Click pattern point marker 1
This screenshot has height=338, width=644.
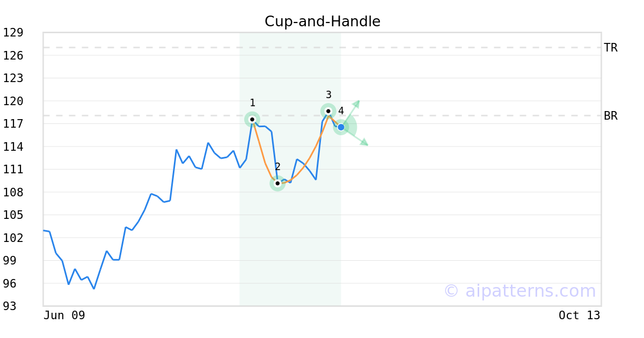coord(252,119)
